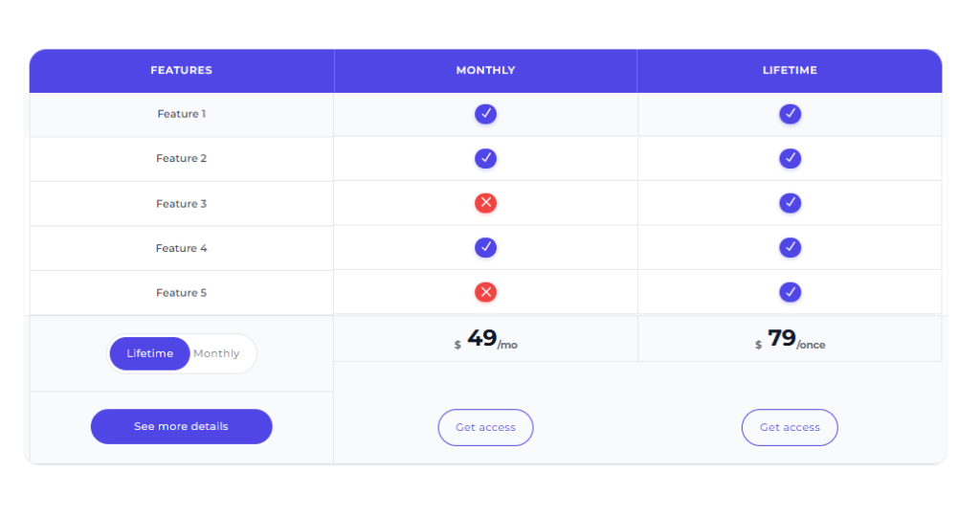Click the Feature 3 checkmark under Lifetime
The width and height of the screenshot is (980, 518).
790,203
